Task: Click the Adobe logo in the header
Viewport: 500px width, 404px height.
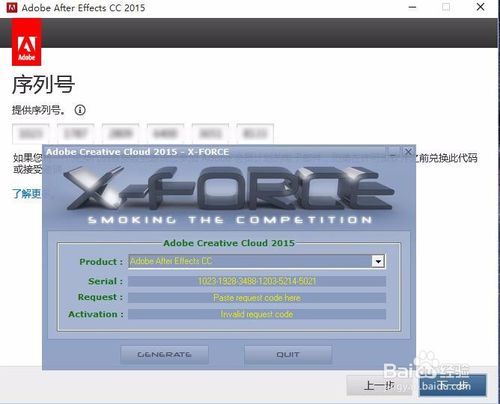Action: pyautogui.click(x=27, y=42)
